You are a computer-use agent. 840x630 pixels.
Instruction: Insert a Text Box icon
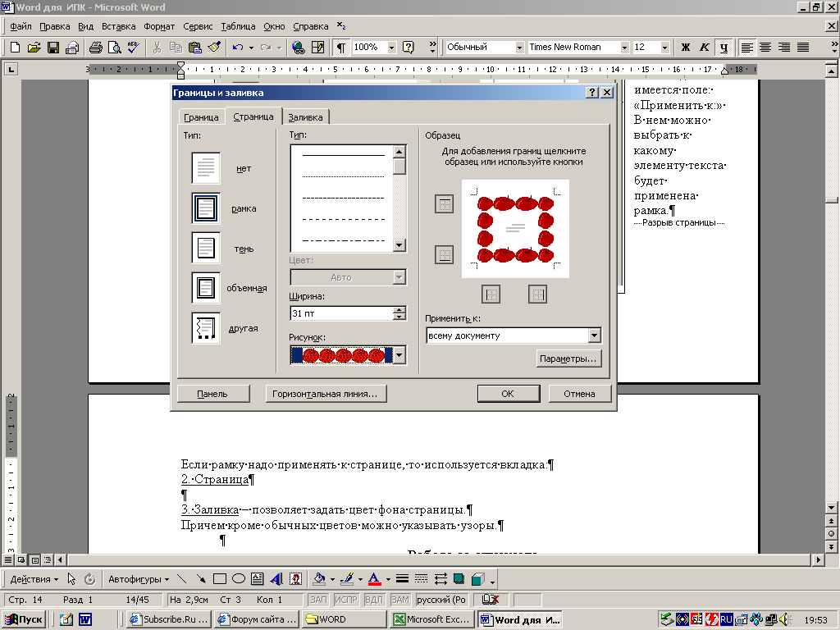(257, 579)
